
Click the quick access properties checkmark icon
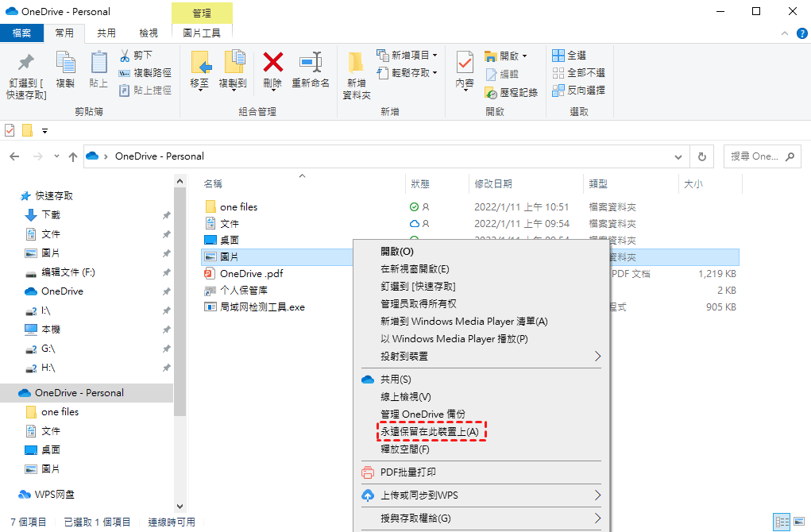tap(10, 130)
